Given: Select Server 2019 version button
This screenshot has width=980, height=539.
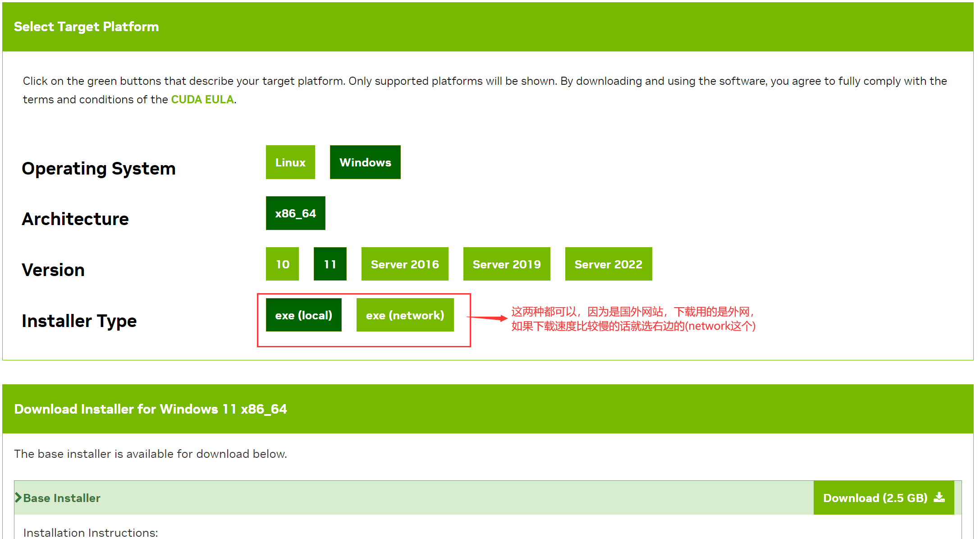Looking at the screenshot, I should 506,264.
